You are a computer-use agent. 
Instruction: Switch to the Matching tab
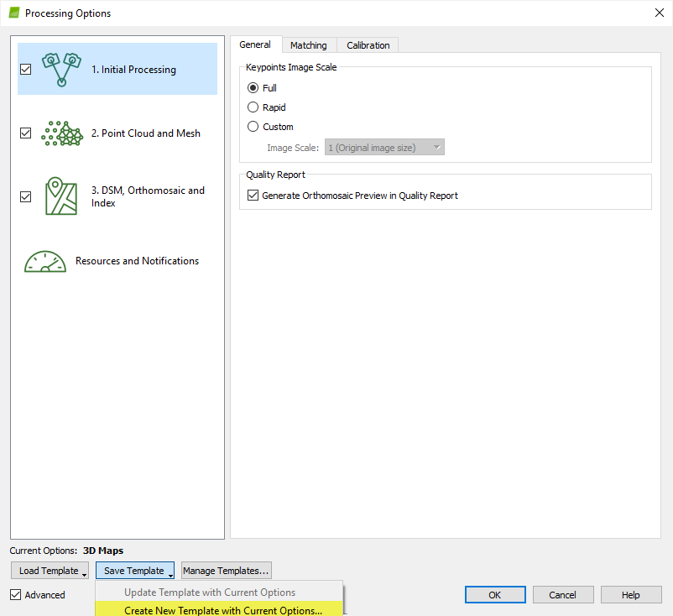[x=308, y=45]
